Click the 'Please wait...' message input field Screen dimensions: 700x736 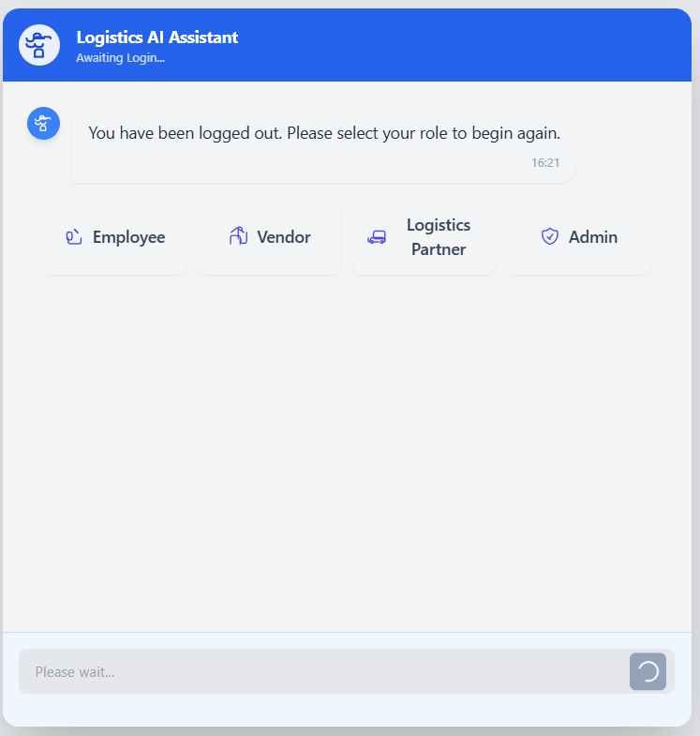[x=323, y=671]
